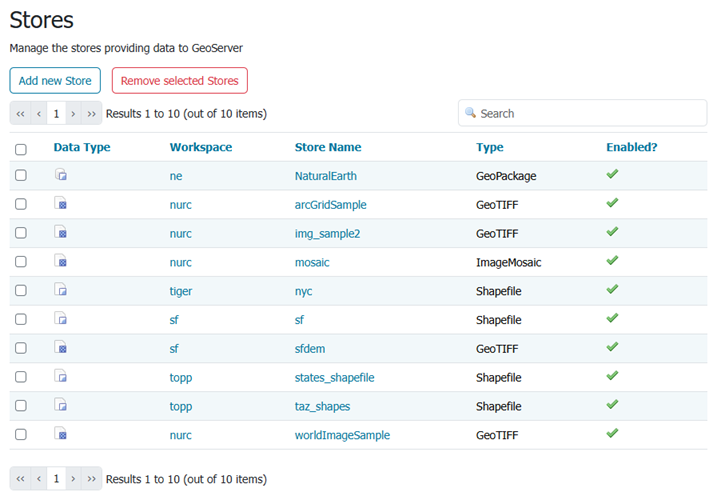Image resolution: width=717 pixels, height=496 pixels.
Task: Focus the Search input field
Action: [x=590, y=113]
